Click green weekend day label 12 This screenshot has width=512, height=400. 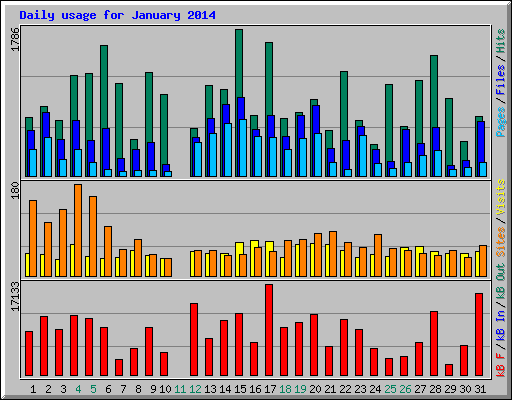195,389
